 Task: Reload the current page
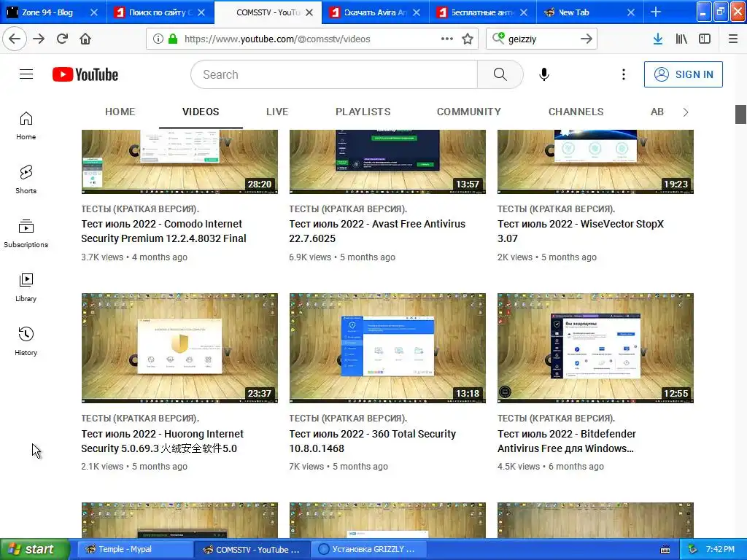[62, 39]
